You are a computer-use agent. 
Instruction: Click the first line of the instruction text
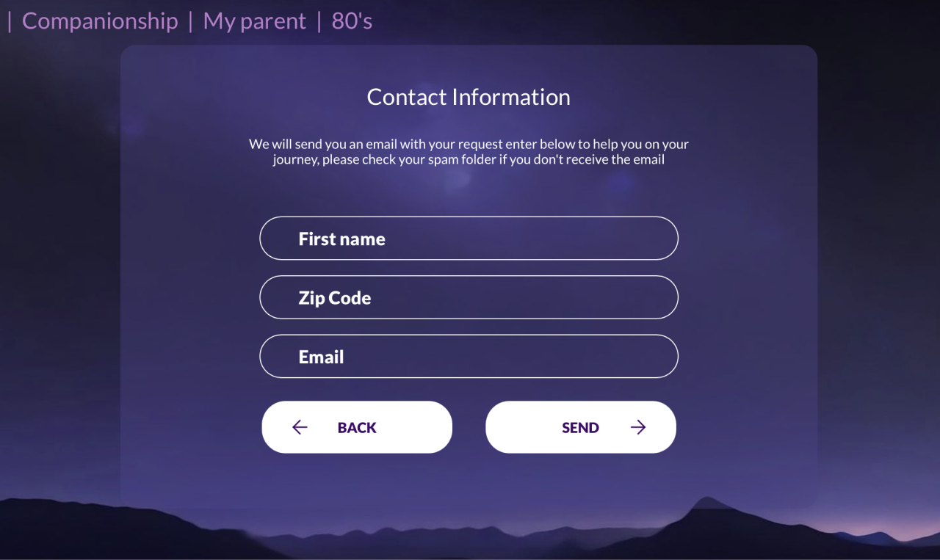point(469,144)
